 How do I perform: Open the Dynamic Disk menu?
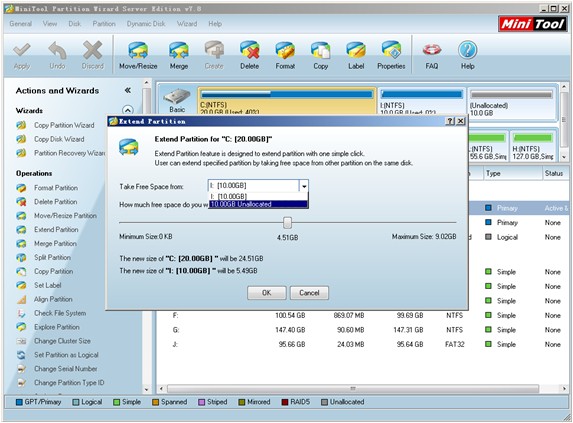click(146, 24)
